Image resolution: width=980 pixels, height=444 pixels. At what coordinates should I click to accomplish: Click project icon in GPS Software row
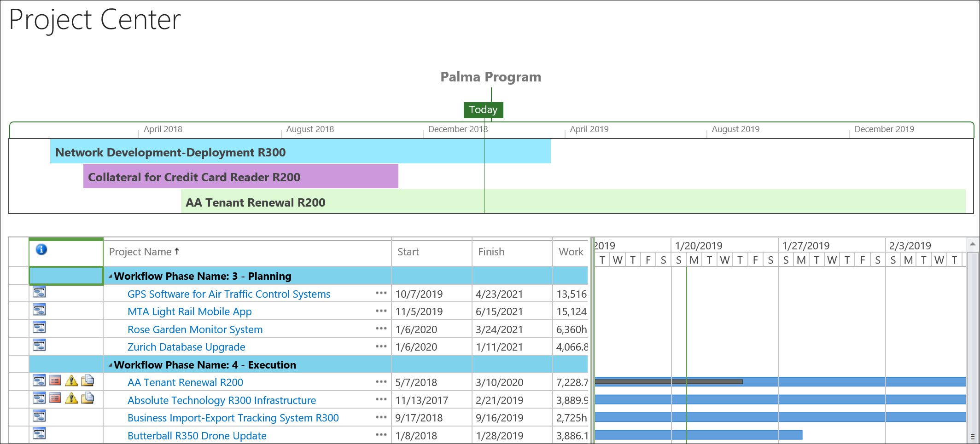[x=39, y=292]
